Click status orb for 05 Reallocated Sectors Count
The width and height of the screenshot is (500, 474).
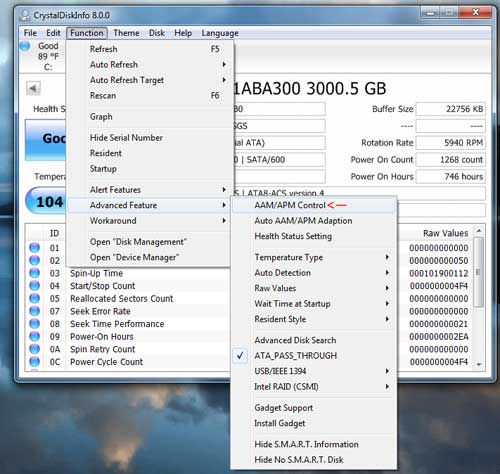pos(34,298)
